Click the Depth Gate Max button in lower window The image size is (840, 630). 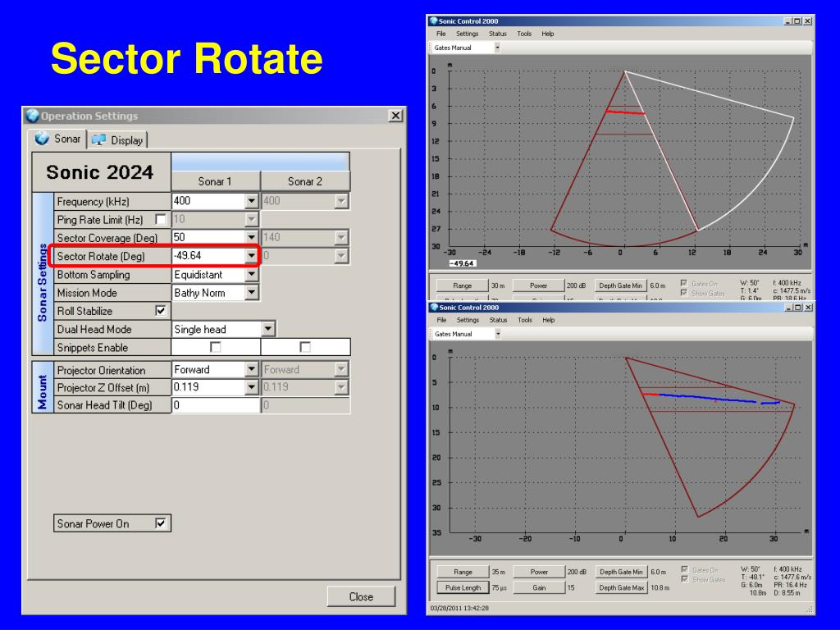point(621,587)
